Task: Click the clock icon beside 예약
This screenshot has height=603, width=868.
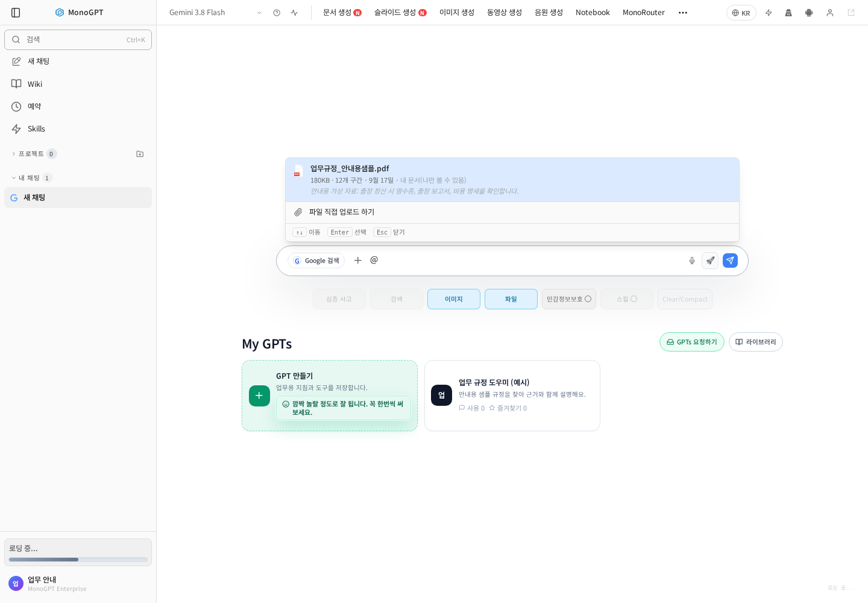Action: pyautogui.click(x=16, y=107)
